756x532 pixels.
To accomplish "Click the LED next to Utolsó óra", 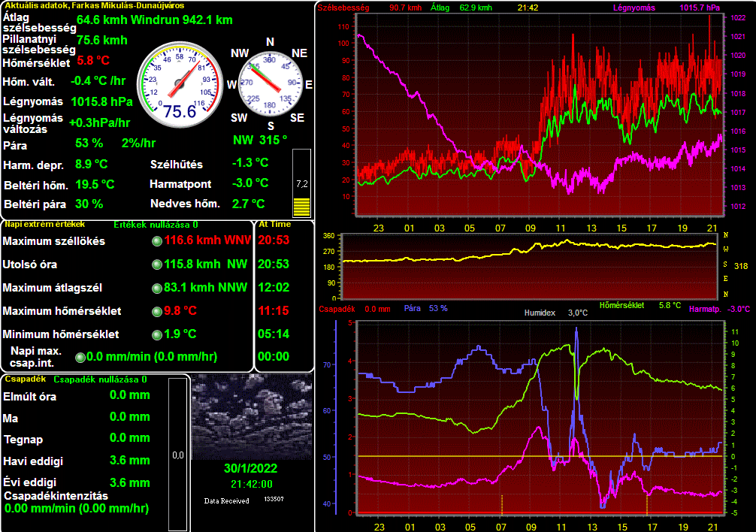I will pos(157,264).
